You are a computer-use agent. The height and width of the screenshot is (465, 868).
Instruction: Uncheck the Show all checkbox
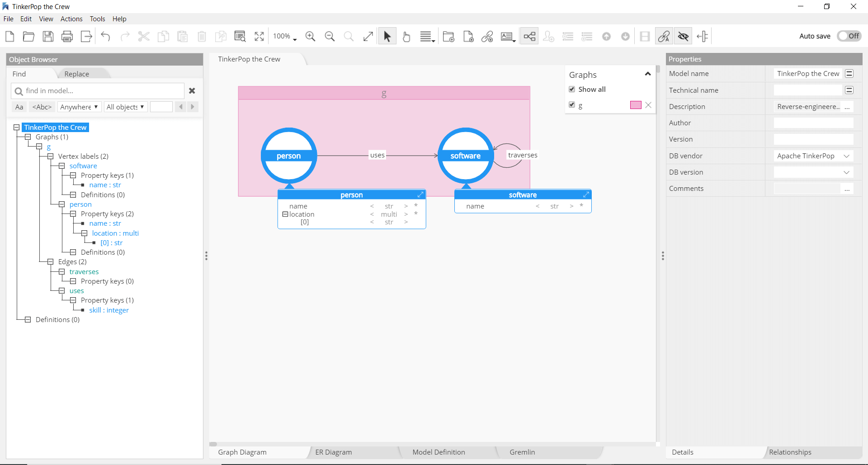[x=572, y=89]
